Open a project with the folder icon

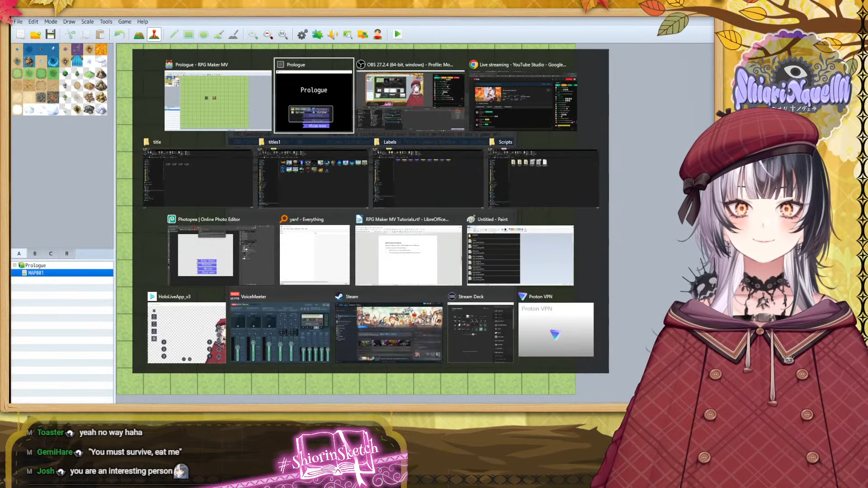coord(35,34)
